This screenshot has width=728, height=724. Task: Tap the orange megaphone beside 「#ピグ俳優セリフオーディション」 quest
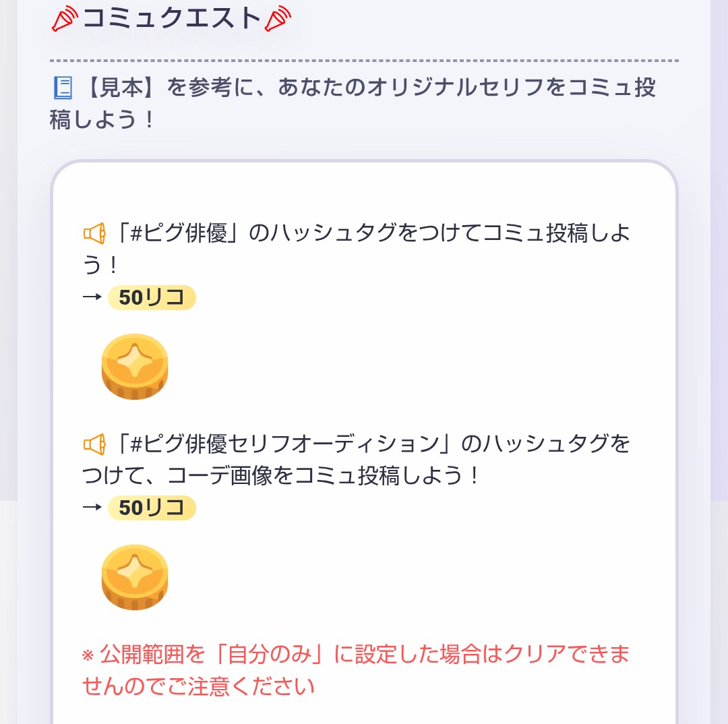coord(94,444)
